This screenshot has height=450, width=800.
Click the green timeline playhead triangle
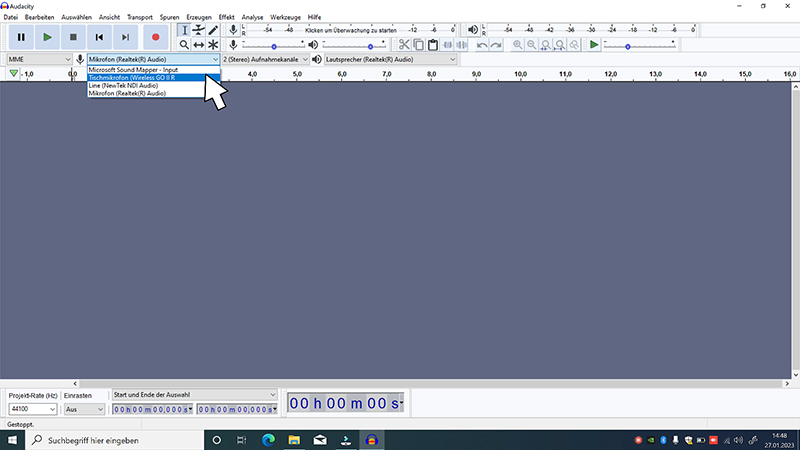[13, 74]
